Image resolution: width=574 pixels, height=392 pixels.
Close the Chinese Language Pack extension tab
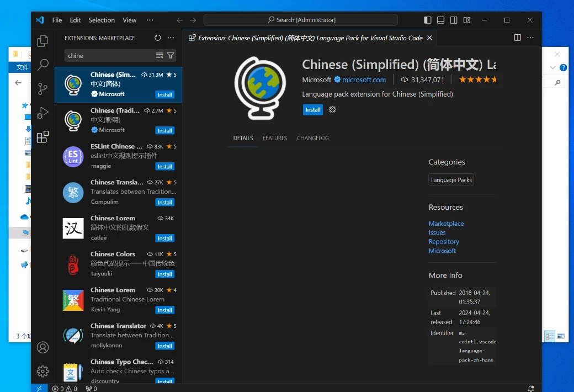pos(430,38)
